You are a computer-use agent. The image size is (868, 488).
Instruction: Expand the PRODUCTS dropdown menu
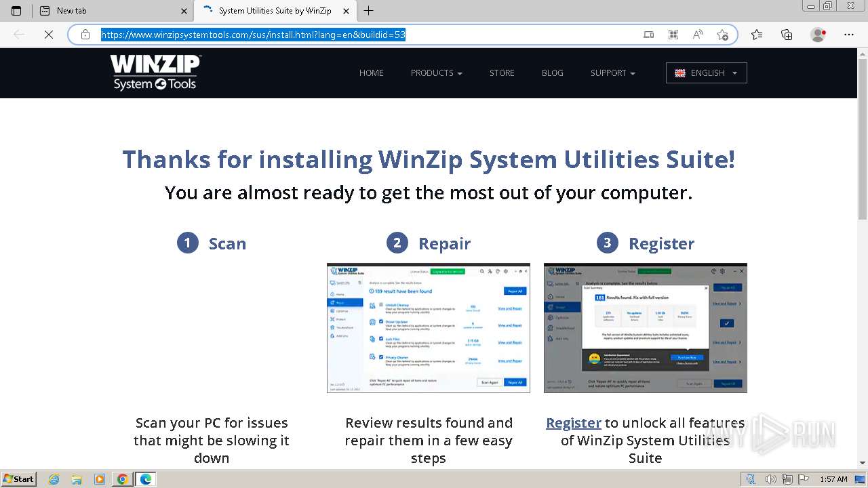point(436,73)
